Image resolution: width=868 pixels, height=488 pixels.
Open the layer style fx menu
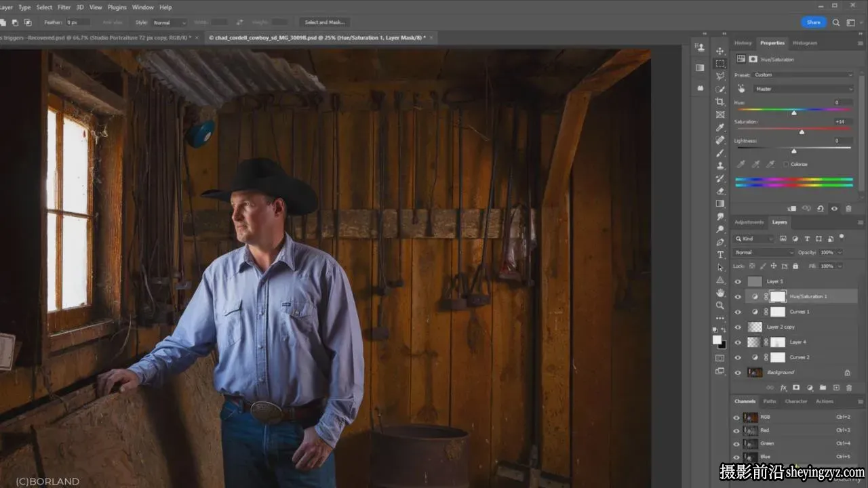(x=783, y=388)
